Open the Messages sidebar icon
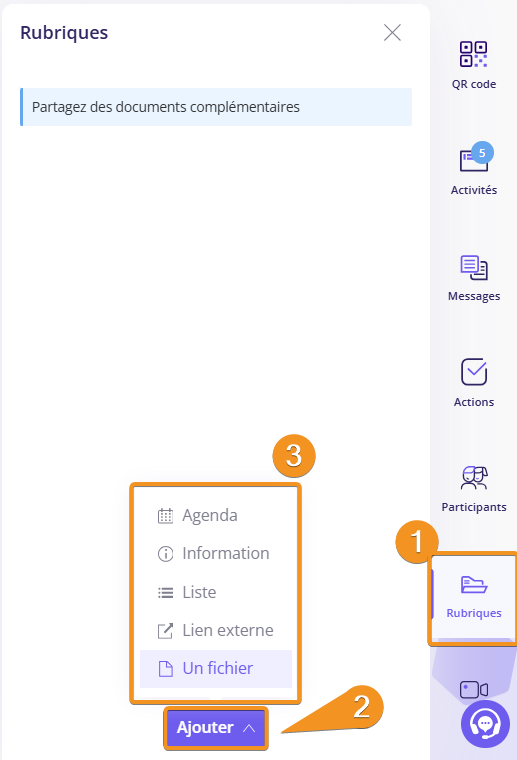Screen dimensions: 517x760 pyautogui.click(x=473, y=268)
